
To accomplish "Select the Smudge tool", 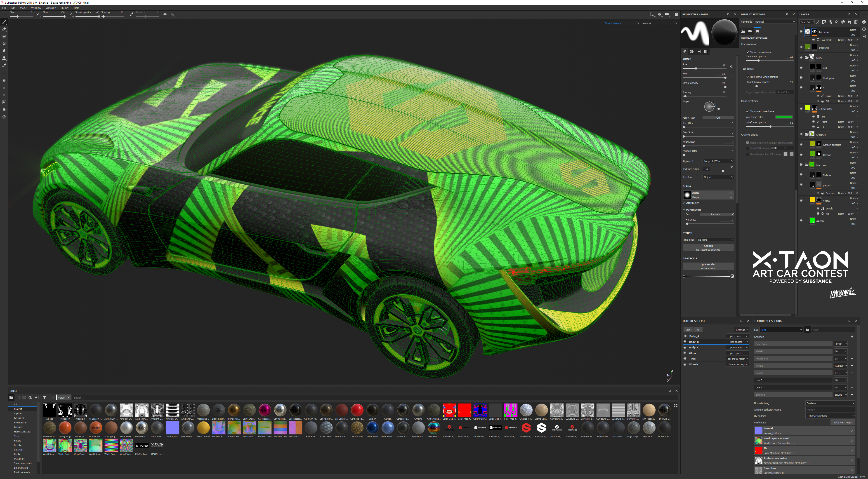I will (x=4, y=51).
